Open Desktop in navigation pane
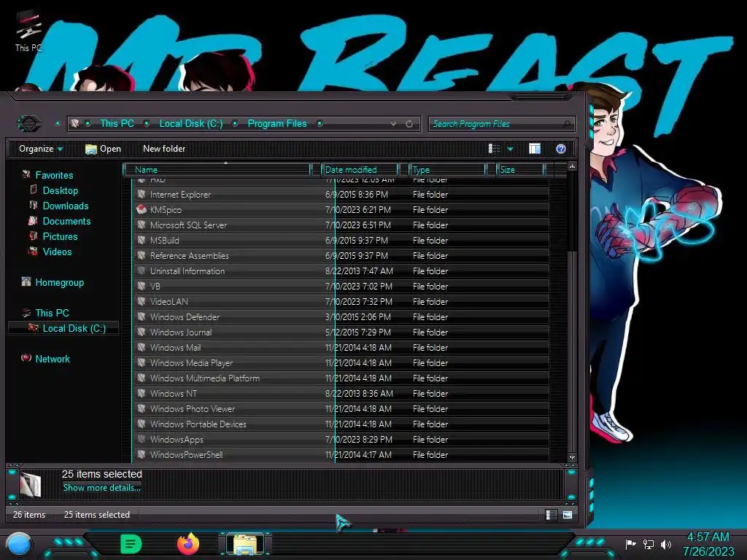The height and width of the screenshot is (560, 747). click(x=60, y=190)
